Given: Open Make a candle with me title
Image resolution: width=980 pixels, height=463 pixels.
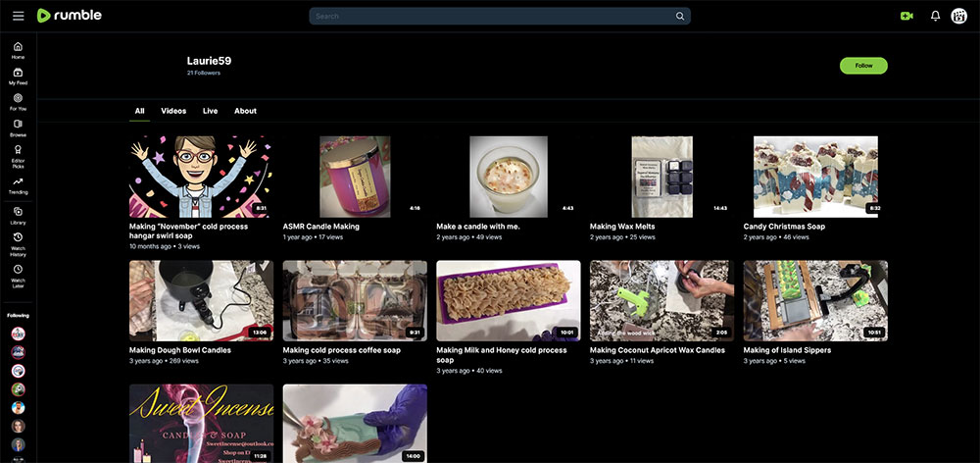Looking at the screenshot, I should pyautogui.click(x=478, y=227).
